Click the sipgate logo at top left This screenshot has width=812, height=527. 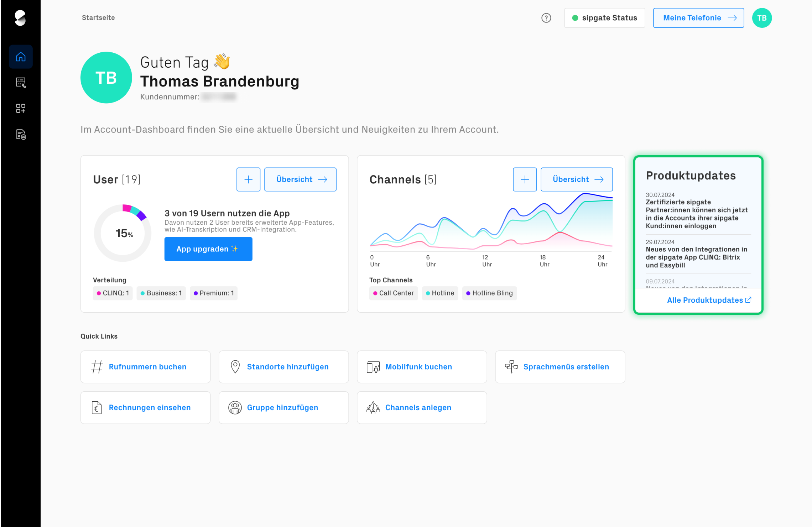20,17
